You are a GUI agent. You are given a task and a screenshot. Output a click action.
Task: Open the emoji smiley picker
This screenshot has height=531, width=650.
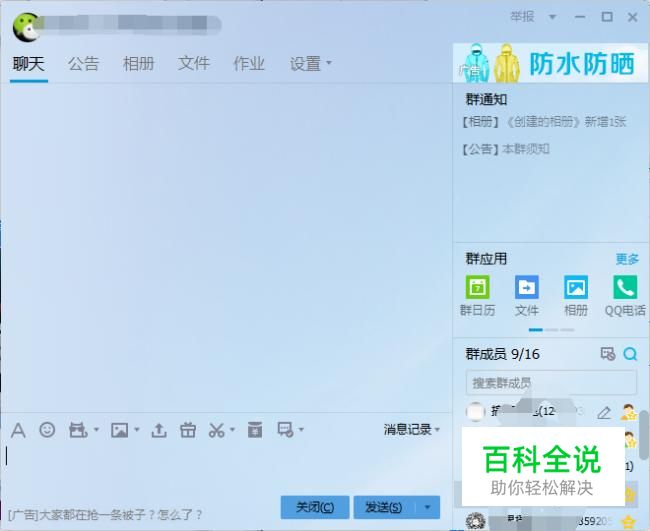(47, 430)
